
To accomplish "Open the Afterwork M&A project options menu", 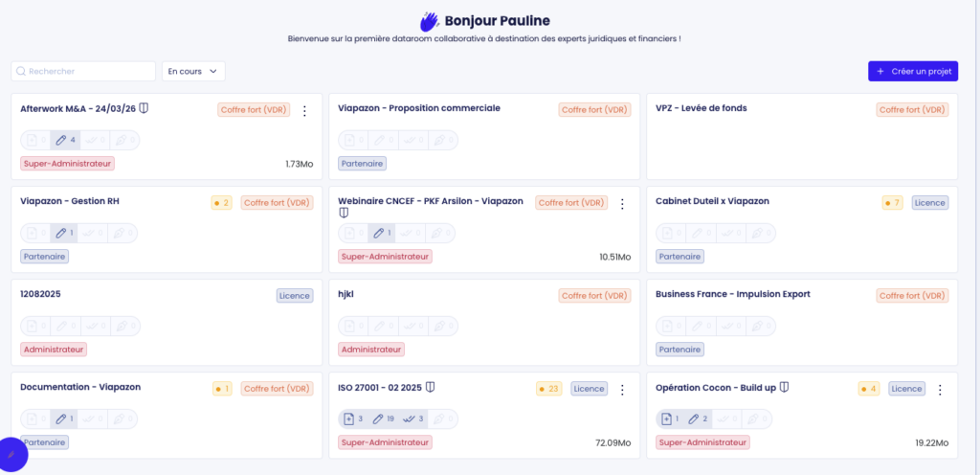I will coord(304,111).
